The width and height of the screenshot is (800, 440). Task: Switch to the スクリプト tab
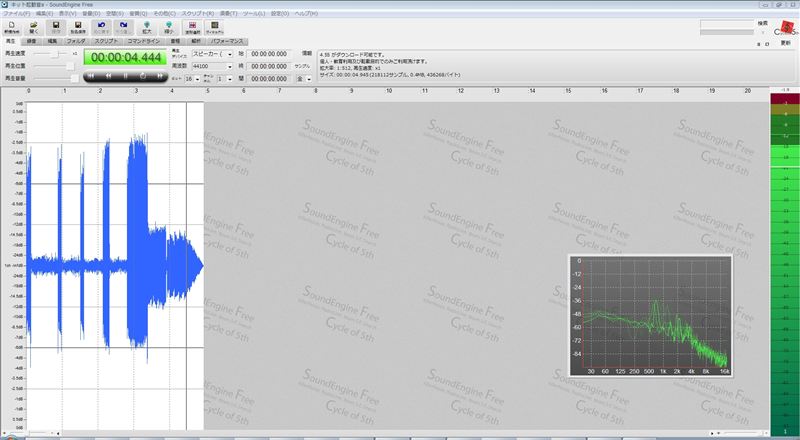[x=106, y=41]
